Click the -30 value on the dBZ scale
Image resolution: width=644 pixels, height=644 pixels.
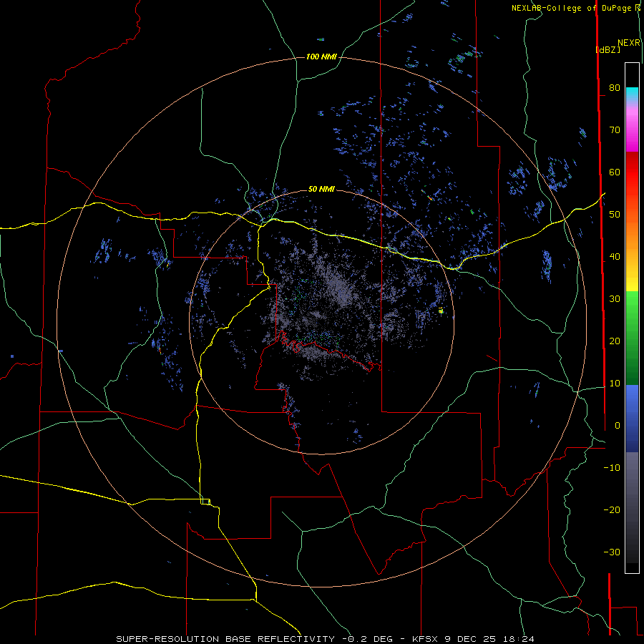[x=612, y=552]
